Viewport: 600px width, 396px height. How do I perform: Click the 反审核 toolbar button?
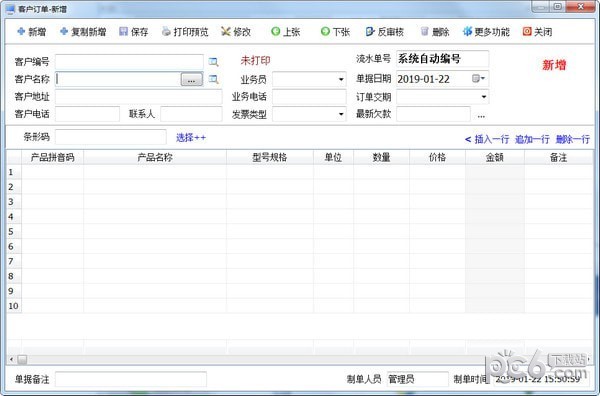pyautogui.click(x=385, y=32)
